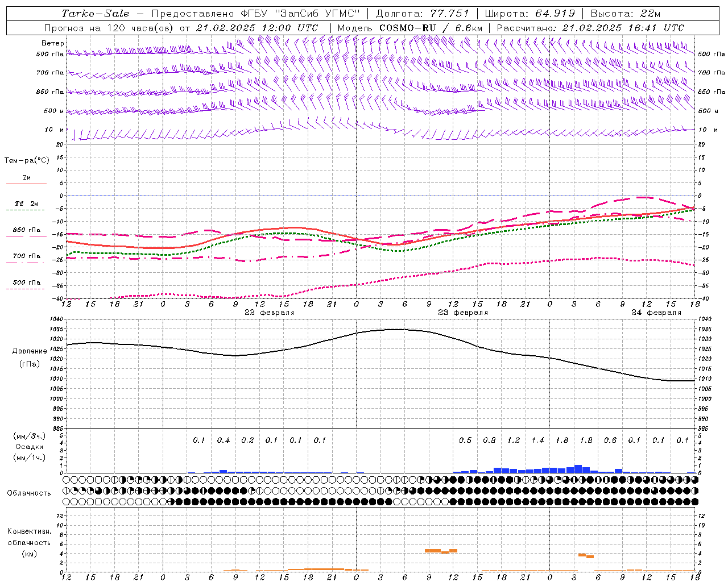The image size is (728, 582).
Task: Select the forecast start 21.02.2025 12:00 UTC
Action: pyautogui.click(x=257, y=28)
